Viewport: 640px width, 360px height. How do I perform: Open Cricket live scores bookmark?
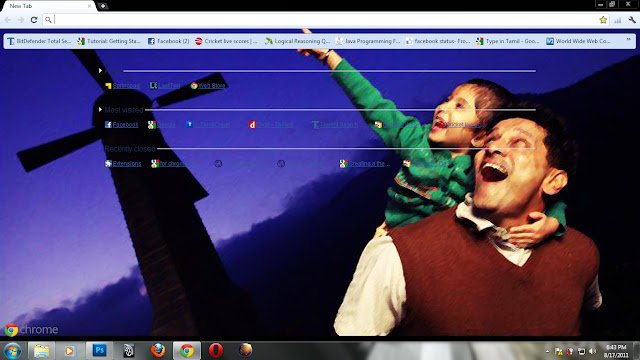pyautogui.click(x=226, y=41)
